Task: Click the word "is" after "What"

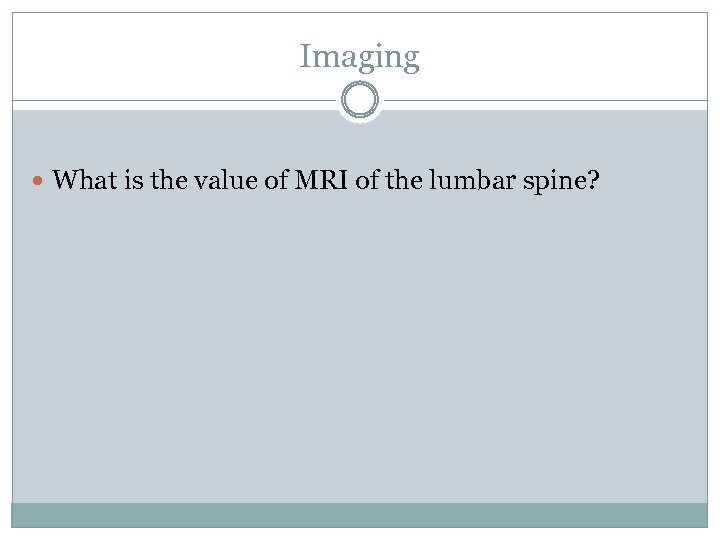Action: tap(128, 180)
